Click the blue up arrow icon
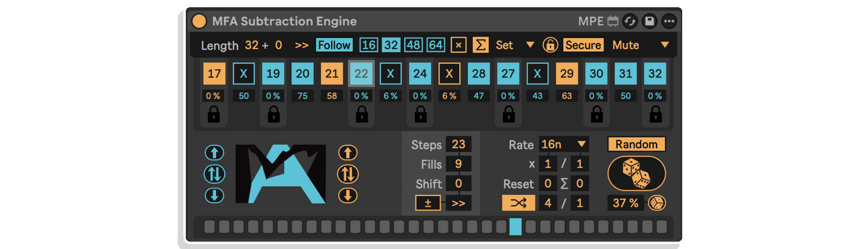 pyautogui.click(x=214, y=153)
